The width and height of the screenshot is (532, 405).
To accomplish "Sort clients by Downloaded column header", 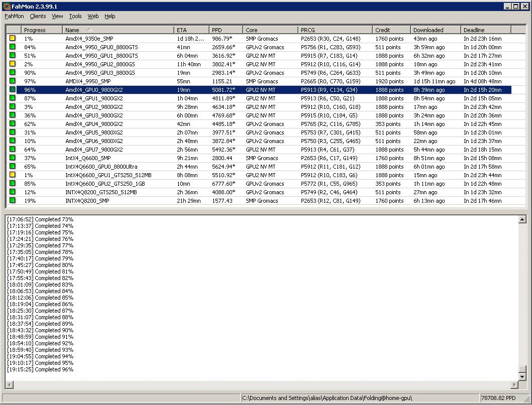I will click(x=436, y=30).
